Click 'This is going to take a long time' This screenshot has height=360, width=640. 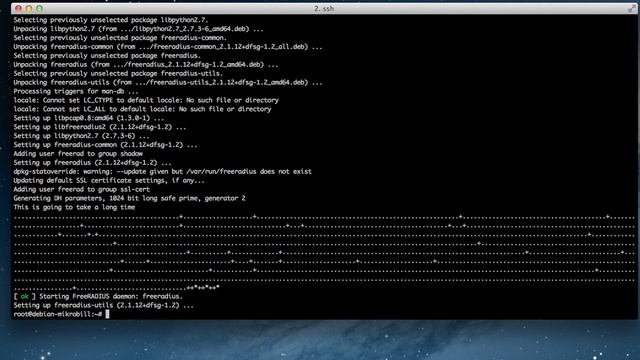pos(74,207)
